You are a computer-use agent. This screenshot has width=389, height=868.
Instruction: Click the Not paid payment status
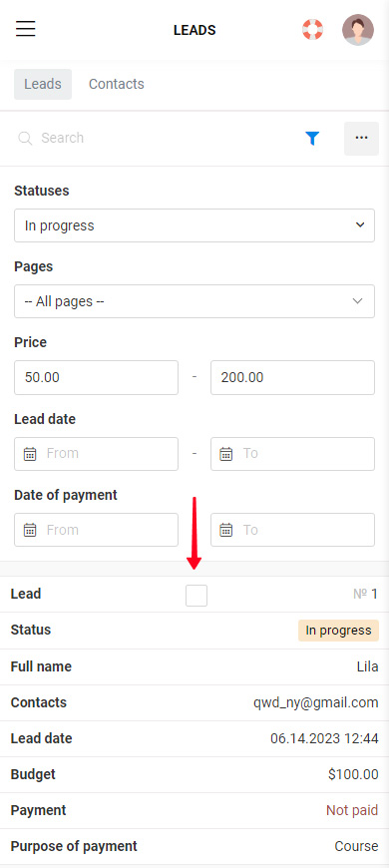click(352, 810)
